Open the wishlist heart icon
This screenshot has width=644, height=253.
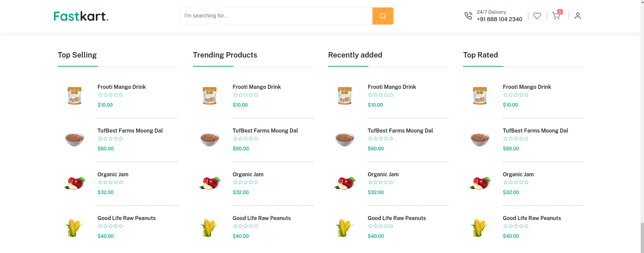click(x=537, y=16)
